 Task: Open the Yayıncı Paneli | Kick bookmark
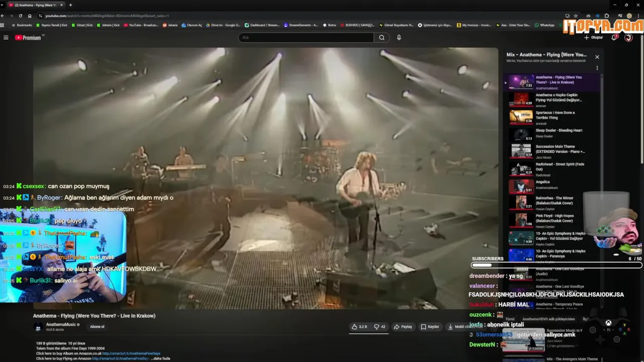[52, 25]
